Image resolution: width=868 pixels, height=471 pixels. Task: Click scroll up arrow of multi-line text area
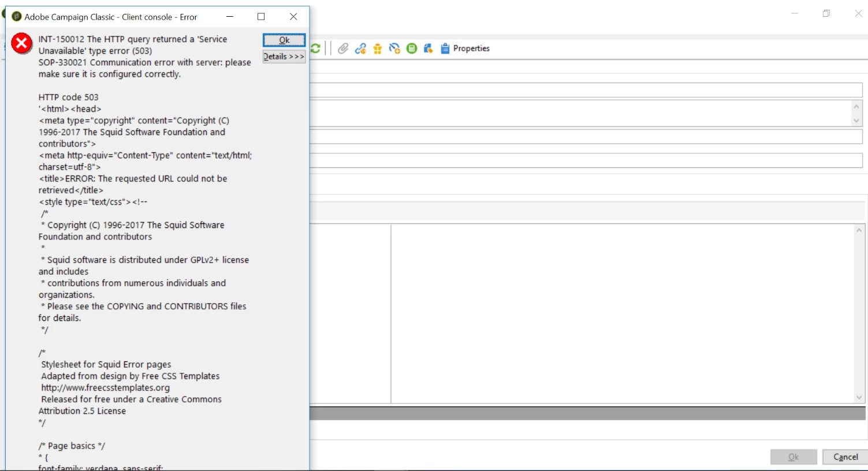(x=856, y=106)
